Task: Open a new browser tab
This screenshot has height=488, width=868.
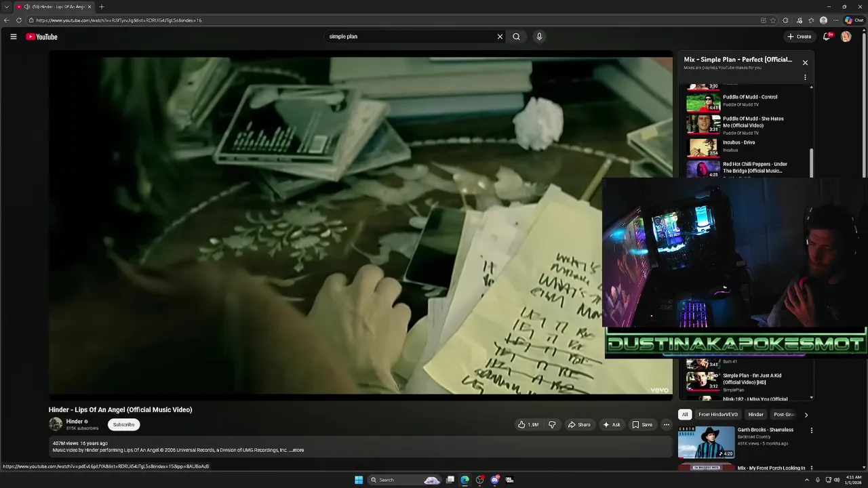Action: [x=102, y=7]
